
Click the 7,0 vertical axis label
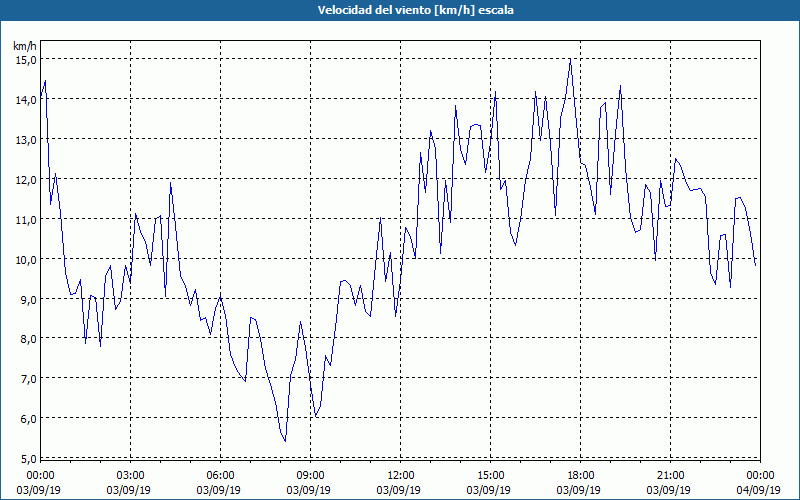pos(29,379)
